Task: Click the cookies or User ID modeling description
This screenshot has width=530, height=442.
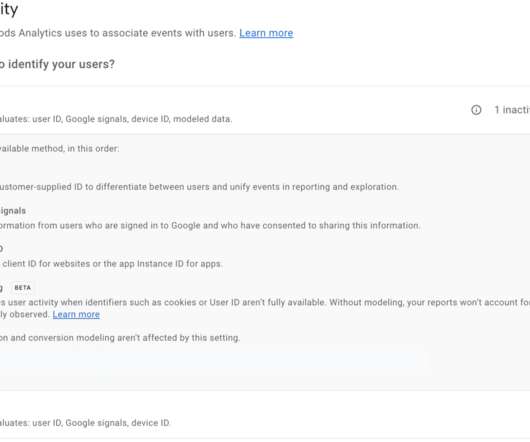Action: click(265, 302)
